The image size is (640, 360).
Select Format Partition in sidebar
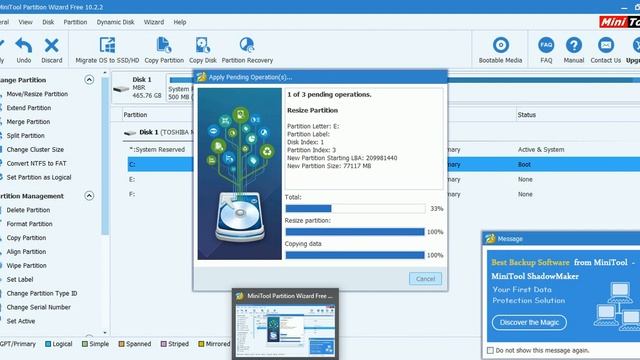pyautogui.click(x=29, y=224)
